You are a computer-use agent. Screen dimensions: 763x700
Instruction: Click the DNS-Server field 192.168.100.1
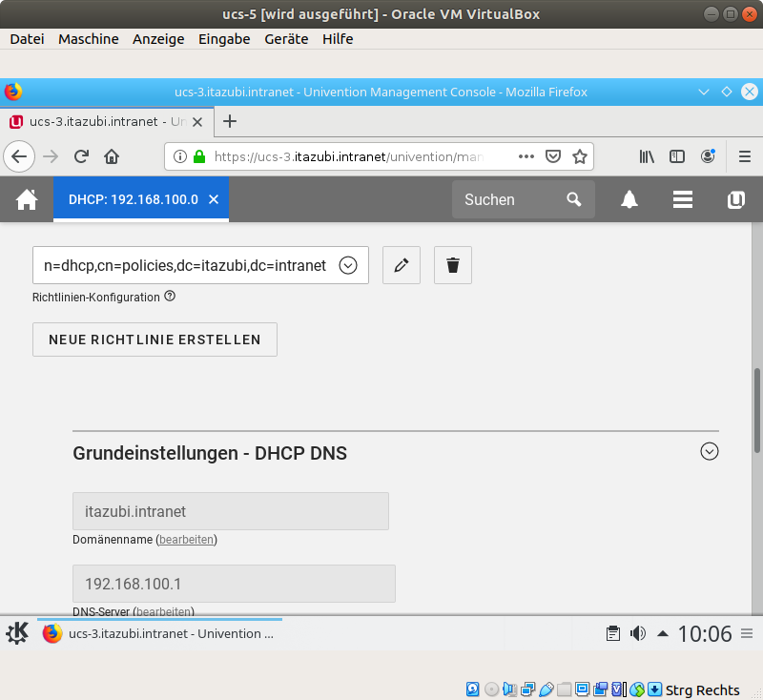tap(234, 584)
